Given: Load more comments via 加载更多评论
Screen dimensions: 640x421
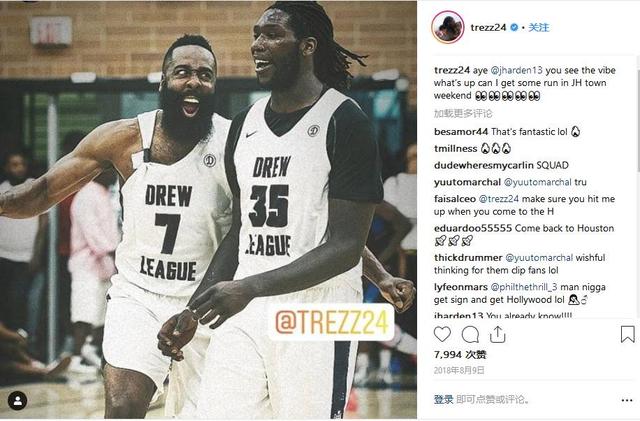Looking at the screenshot, I should tap(463, 114).
